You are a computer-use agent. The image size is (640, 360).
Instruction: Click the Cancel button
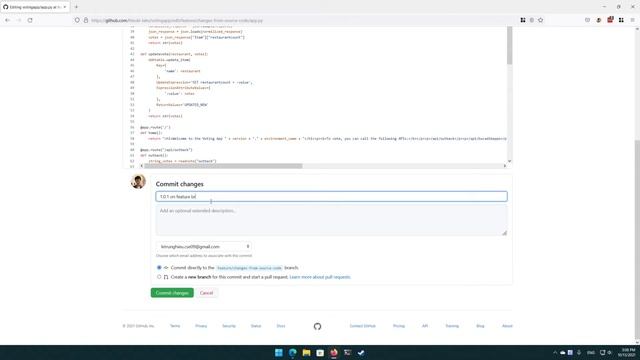click(206, 293)
